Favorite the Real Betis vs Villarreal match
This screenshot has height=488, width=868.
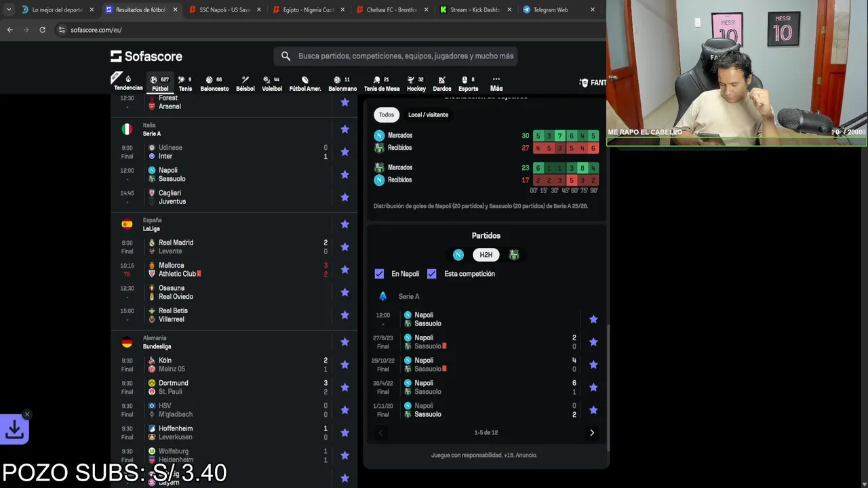point(344,314)
